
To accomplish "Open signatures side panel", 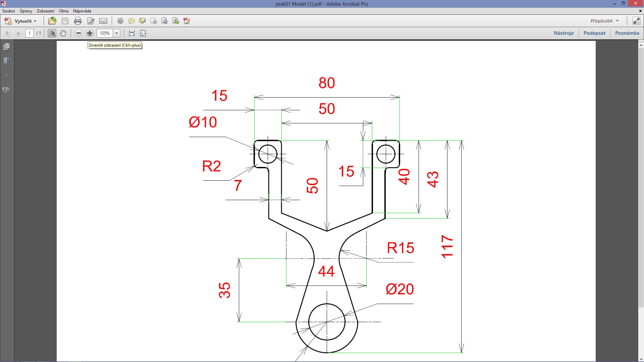I will click(x=6, y=89).
